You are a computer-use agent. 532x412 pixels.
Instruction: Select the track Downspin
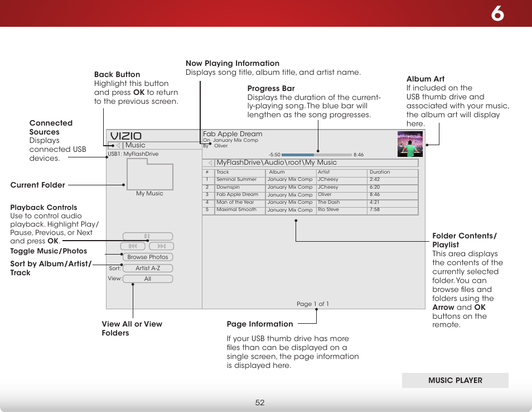[228, 187]
